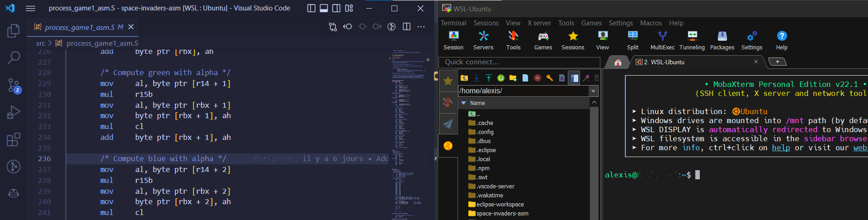Open the X server menu
The height and width of the screenshot is (220, 868).
(539, 23)
